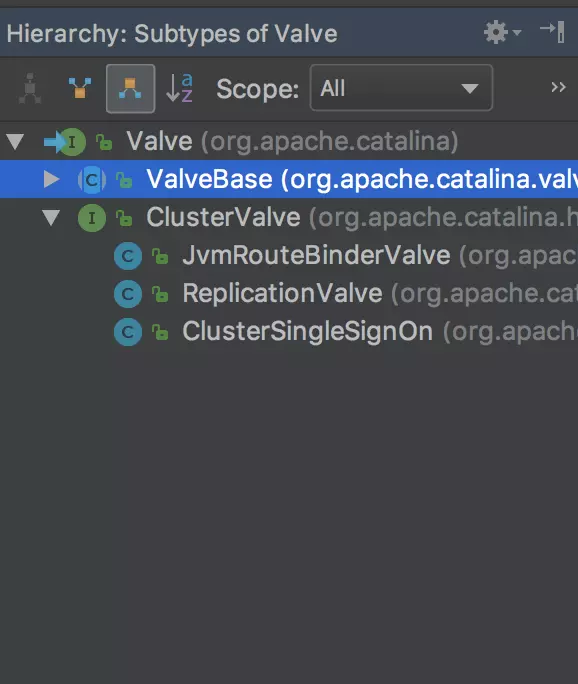The height and width of the screenshot is (684, 578).
Task: Collapse the Valve root node
Action: 15,142
